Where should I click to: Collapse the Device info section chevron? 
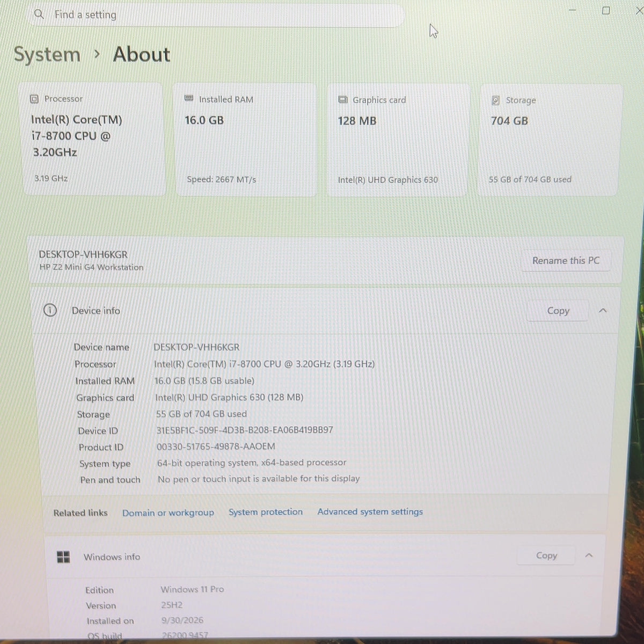pos(603,311)
